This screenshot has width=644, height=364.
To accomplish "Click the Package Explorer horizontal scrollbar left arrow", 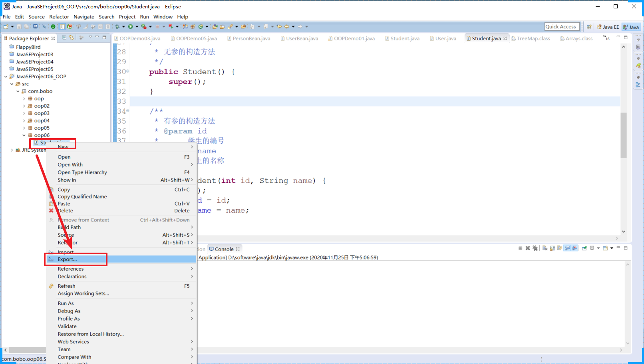I will pos(5,350).
